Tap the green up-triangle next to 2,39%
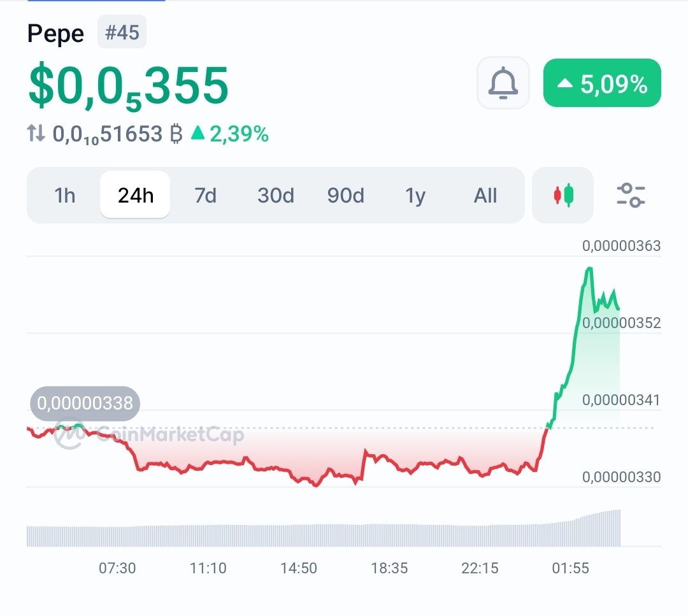 (198, 134)
